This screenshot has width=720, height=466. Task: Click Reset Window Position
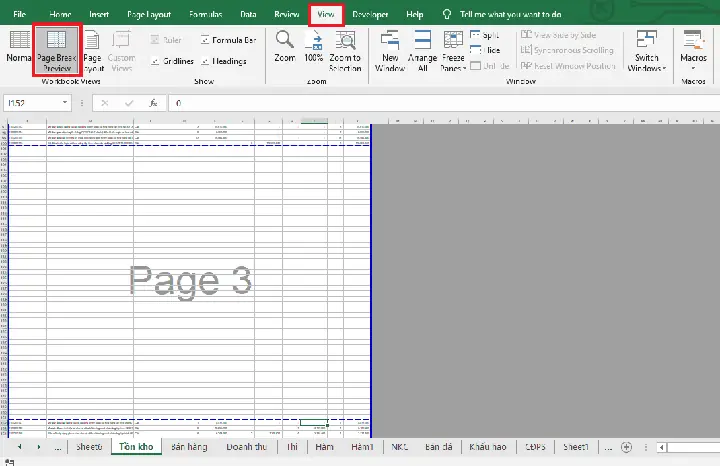[x=568, y=66]
